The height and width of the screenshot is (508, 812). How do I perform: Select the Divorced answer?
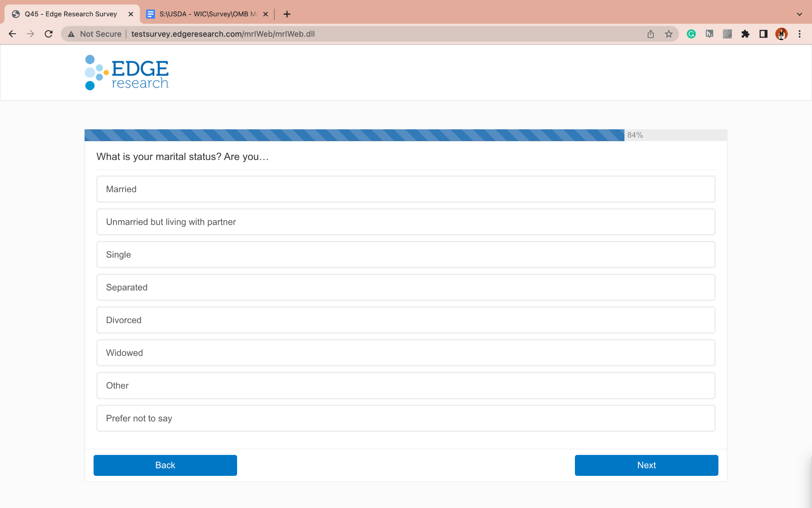coord(406,320)
